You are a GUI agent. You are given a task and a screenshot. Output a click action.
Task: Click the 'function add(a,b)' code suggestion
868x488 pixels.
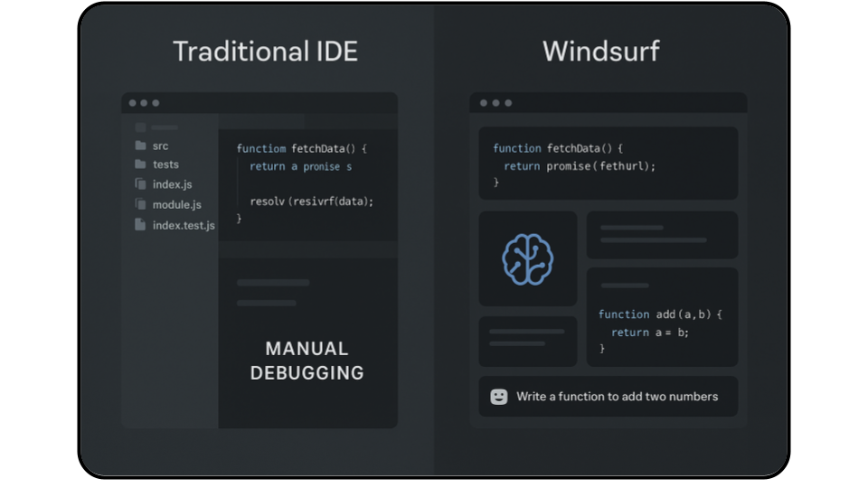[660, 314]
